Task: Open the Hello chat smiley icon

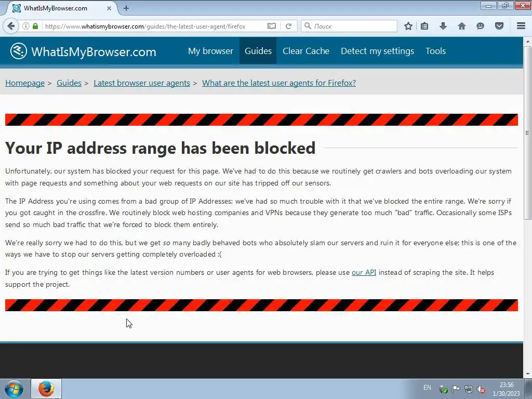Action: click(x=480, y=26)
